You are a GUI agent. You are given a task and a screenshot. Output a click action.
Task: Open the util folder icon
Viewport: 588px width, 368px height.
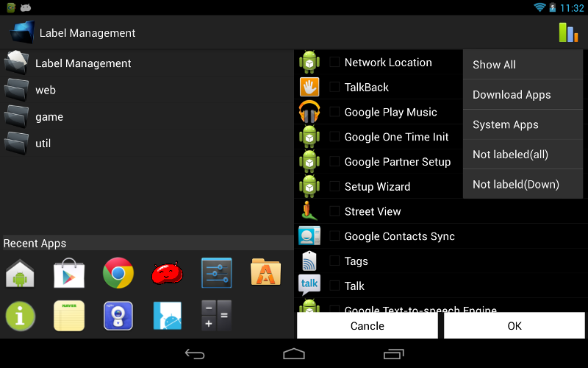(16, 143)
